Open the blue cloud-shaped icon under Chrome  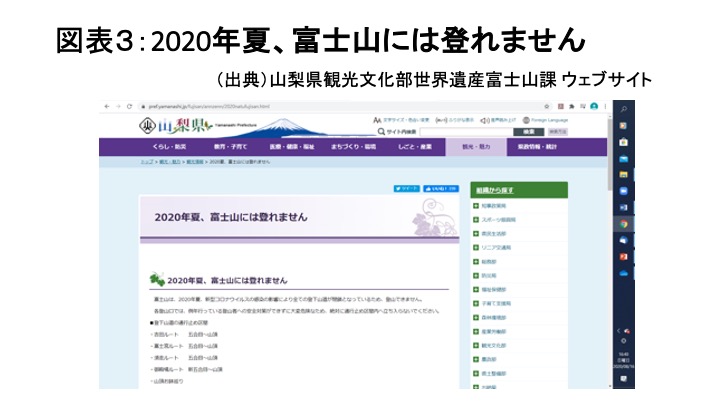(x=624, y=240)
